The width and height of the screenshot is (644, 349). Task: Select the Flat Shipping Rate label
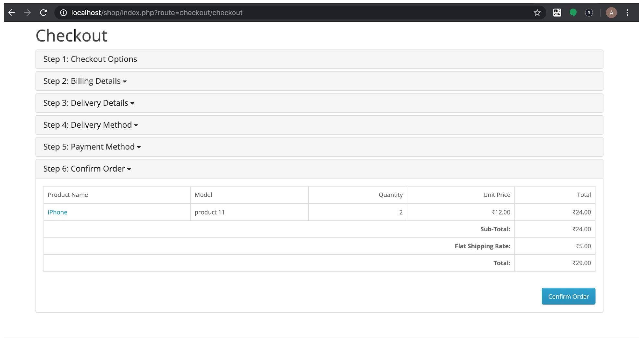coord(482,246)
